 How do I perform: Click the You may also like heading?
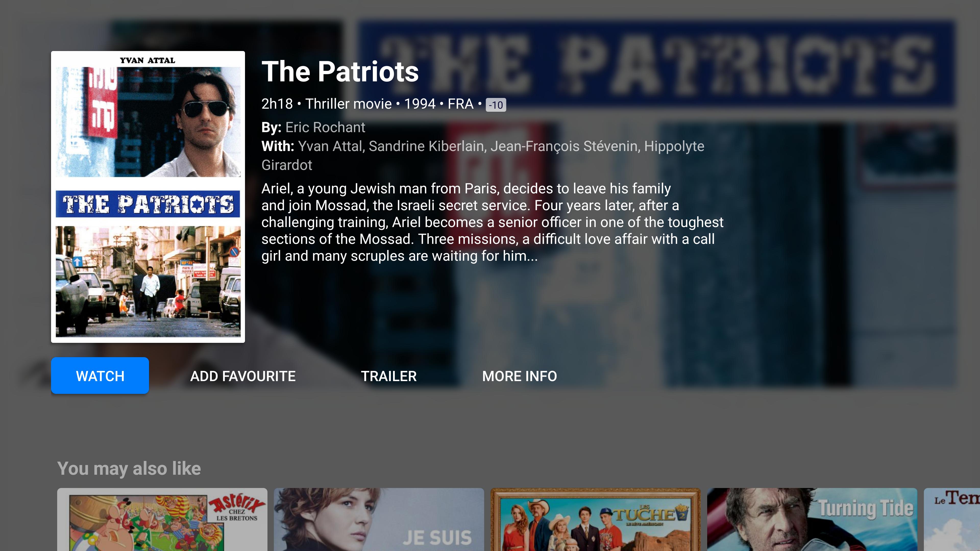coord(129,469)
